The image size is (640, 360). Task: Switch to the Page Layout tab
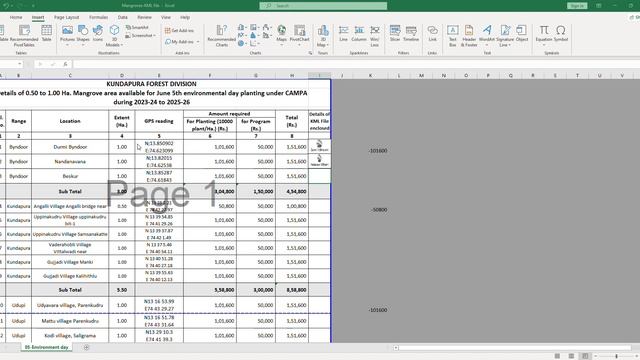click(67, 17)
